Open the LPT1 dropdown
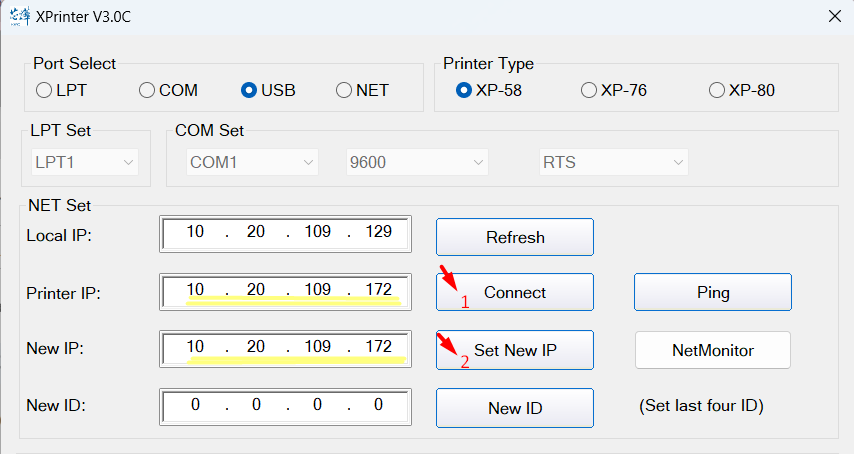 point(85,162)
